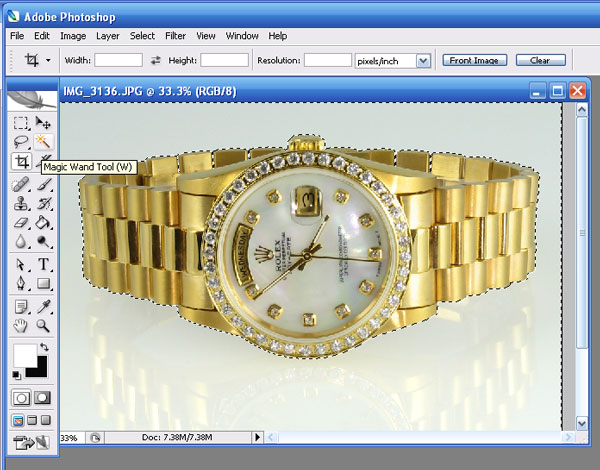This screenshot has height=470, width=600.
Task: Select the Pen tool
Action: click(21, 284)
